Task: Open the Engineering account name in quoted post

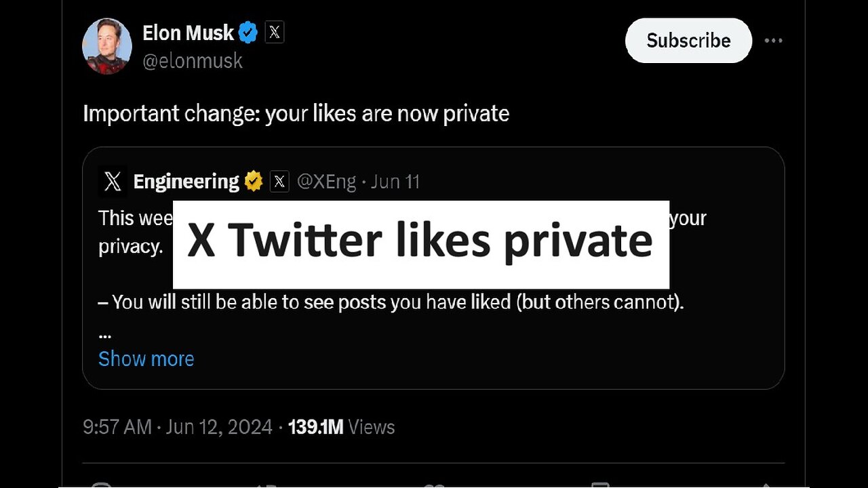Action: click(x=186, y=182)
